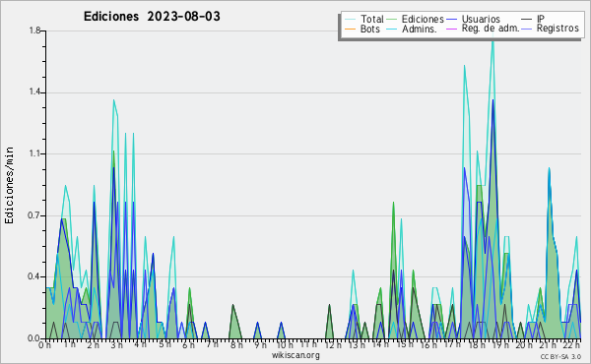Click the Total line color marker in legend
591x364 pixels.
click(x=350, y=20)
